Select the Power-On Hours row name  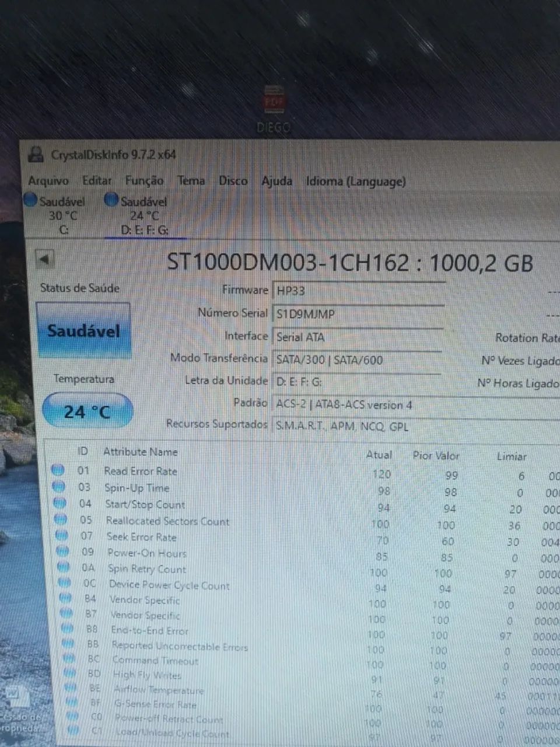point(148,553)
